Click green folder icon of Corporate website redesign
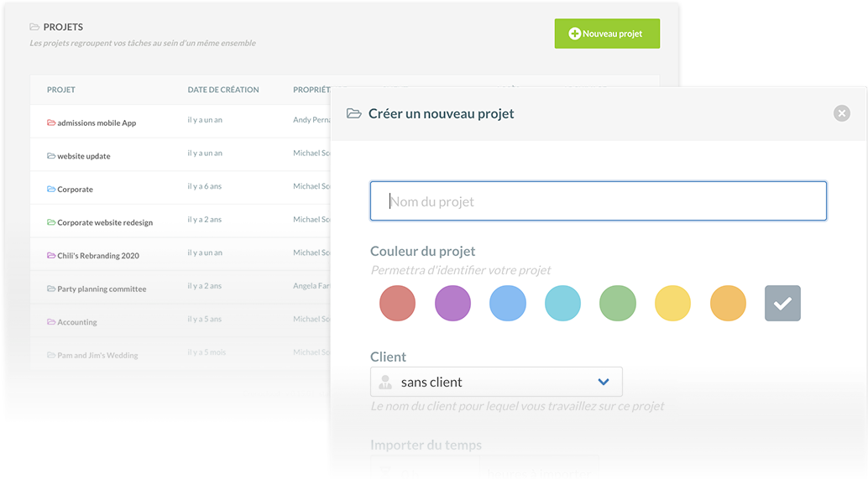 (51, 221)
